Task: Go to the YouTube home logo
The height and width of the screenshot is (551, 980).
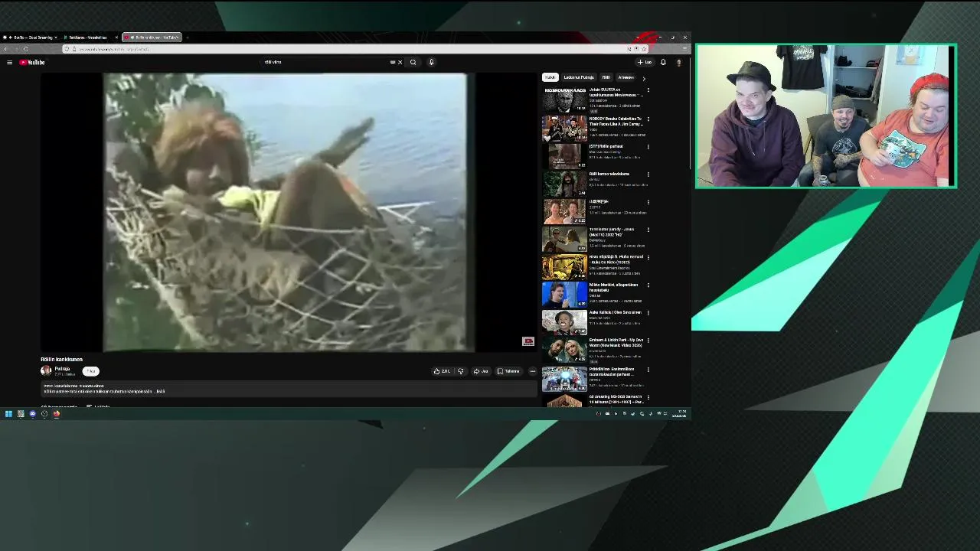Action: pyautogui.click(x=32, y=62)
